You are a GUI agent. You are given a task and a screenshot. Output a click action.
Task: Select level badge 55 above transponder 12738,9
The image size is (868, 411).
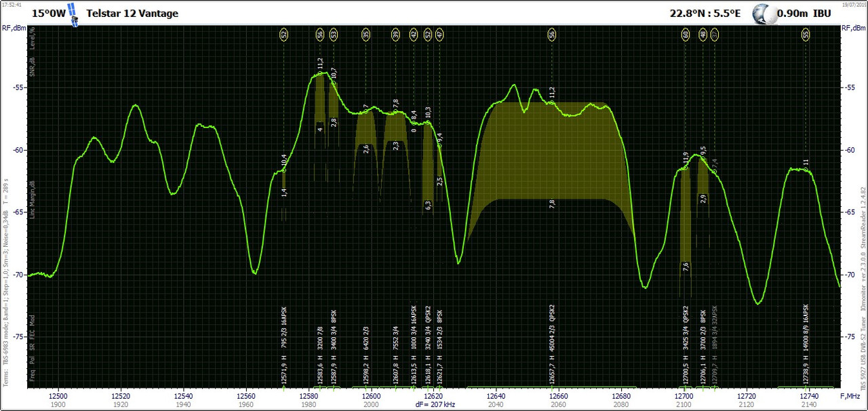(x=806, y=34)
